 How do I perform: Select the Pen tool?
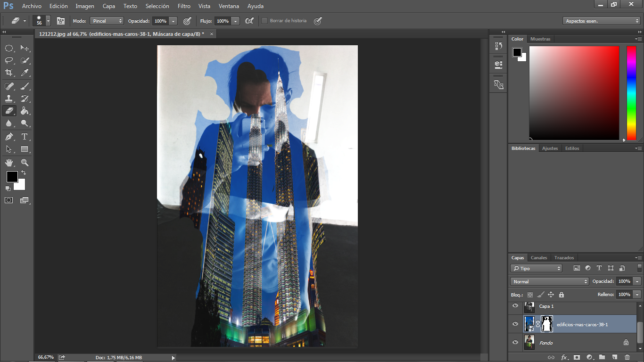[9, 137]
